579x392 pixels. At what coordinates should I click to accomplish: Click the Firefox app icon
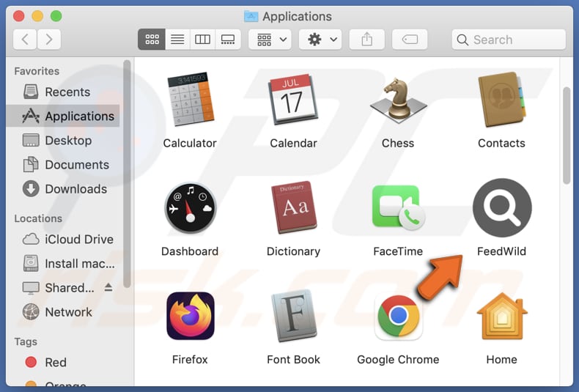[x=190, y=316]
